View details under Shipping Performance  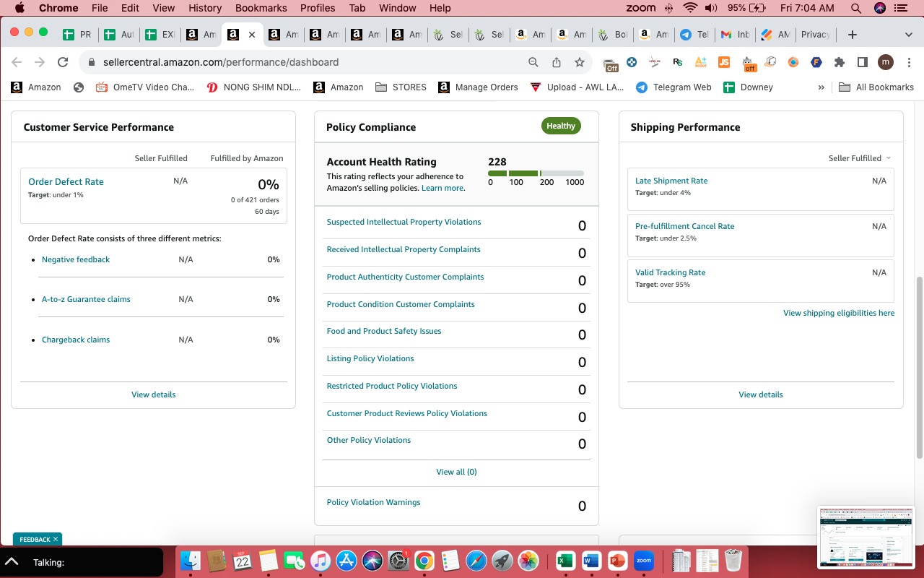coord(761,394)
